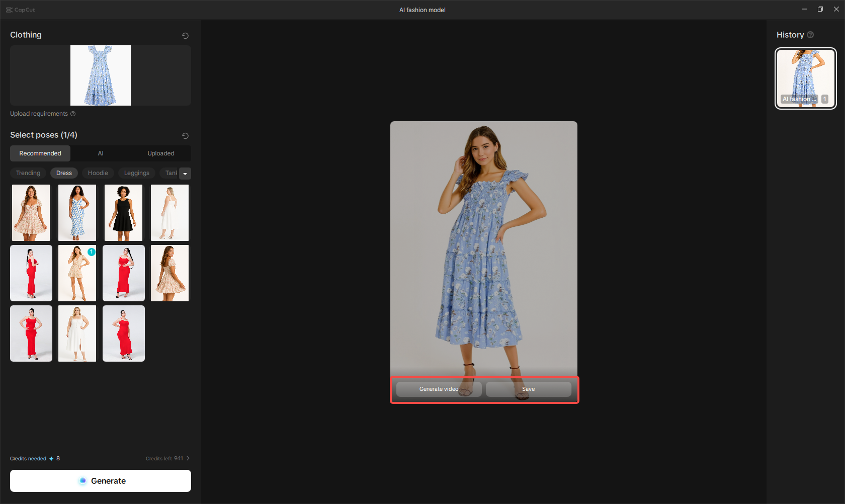This screenshot has width=845, height=504.
Task: Reset the Clothing section with refresh icon
Action: coord(185,36)
